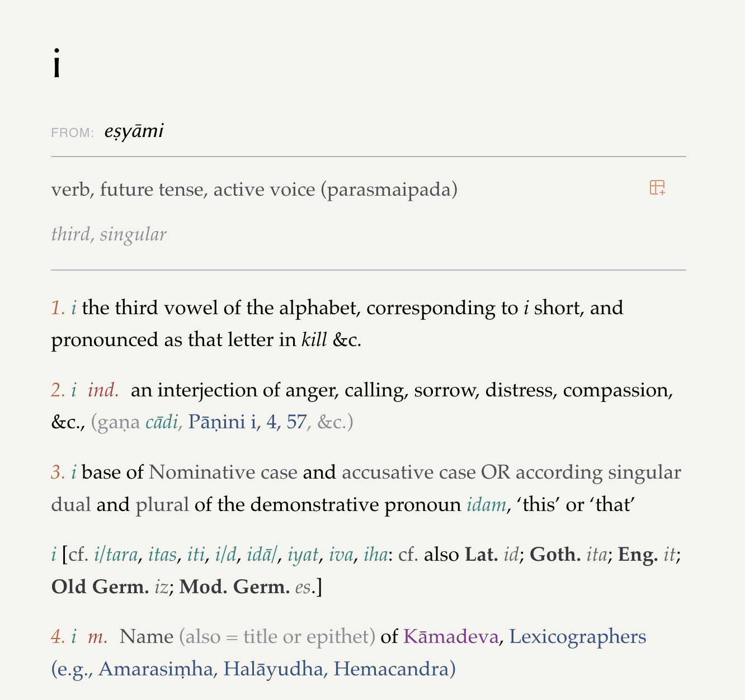Click the 'accusative case' term
This screenshot has width=745, height=700.
(x=408, y=472)
